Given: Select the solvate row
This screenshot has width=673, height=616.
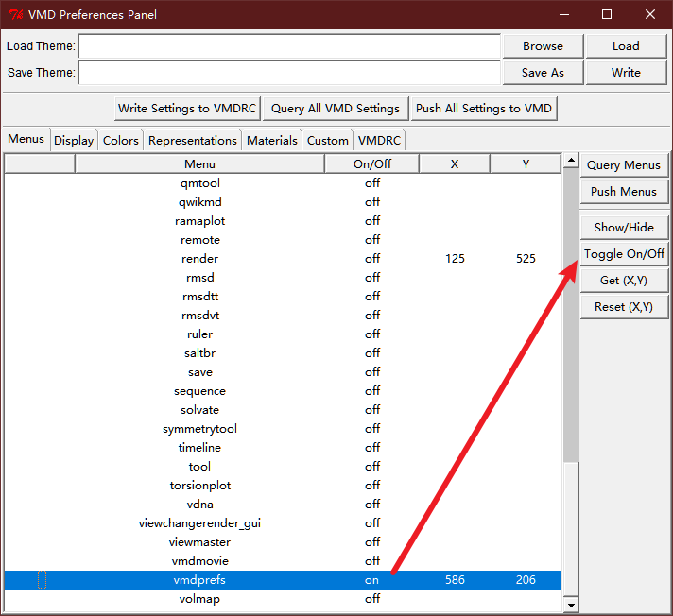Looking at the screenshot, I should (283, 410).
